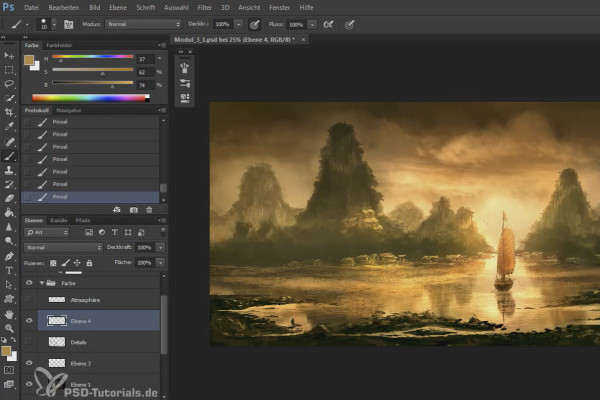Click the history panel trash icon
Image resolution: width=600 pixels, height=400 pixels.
(149, 210)
